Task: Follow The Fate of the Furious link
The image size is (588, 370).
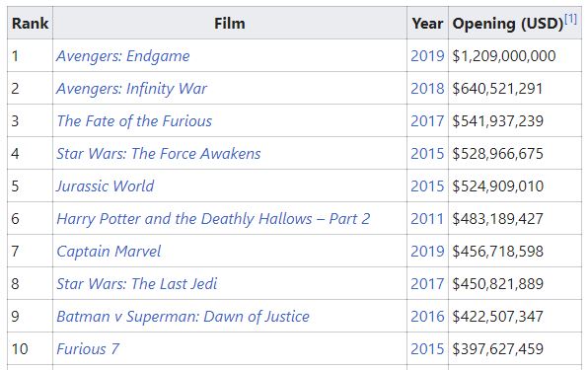Action: tap(134, 121)
